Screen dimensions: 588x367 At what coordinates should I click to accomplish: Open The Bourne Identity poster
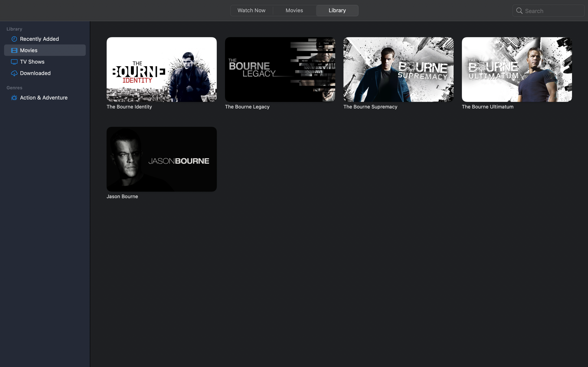[x=161, y=69]
